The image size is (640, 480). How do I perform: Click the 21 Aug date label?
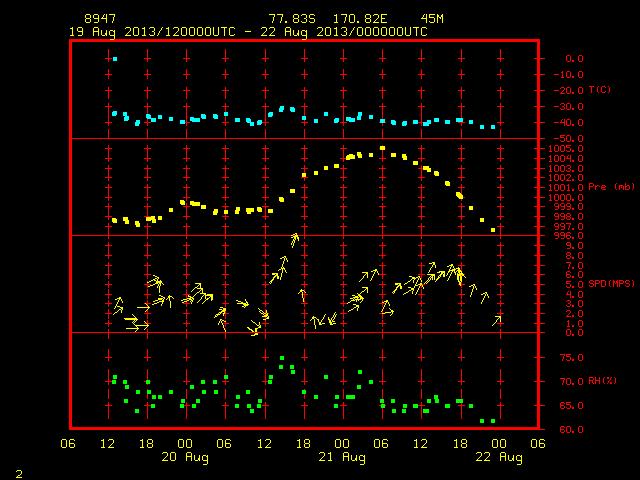[x=342, y=457]
